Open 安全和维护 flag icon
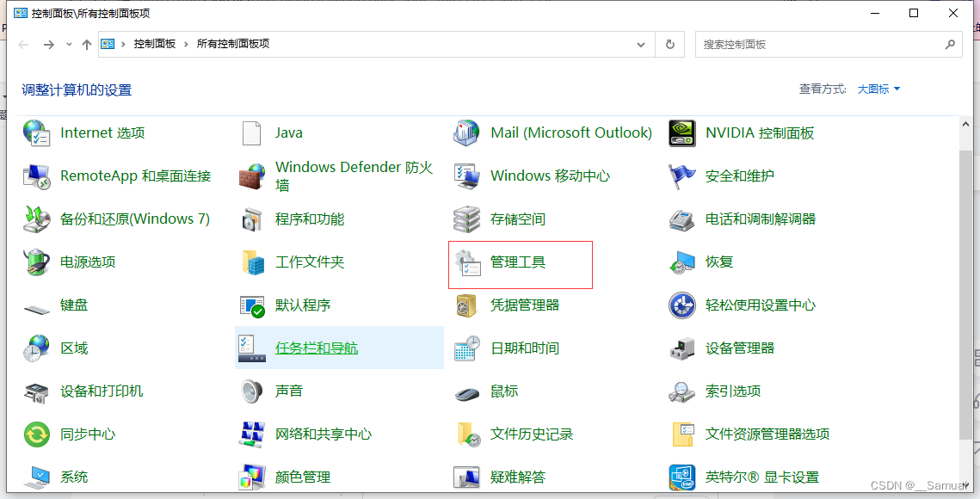980x499 pixels. 682,176
